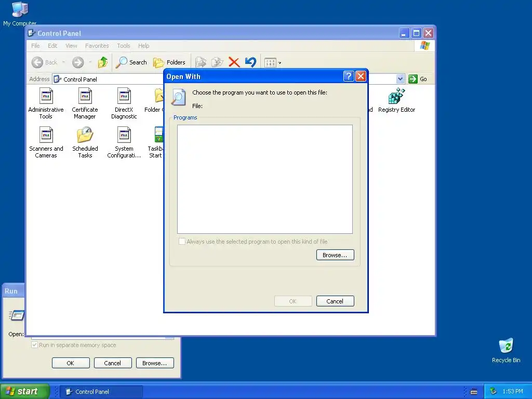
Task: Open the View menu
Action: coord(71,46)
